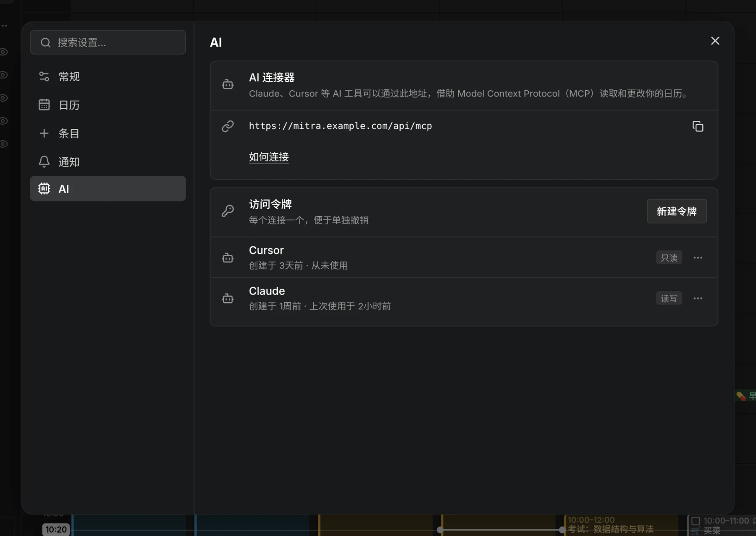Image resolution: width=756 pixels, height=536 pixels.
Task: Click the 10:20 time marker in the calendar behind
Action: 56,529
